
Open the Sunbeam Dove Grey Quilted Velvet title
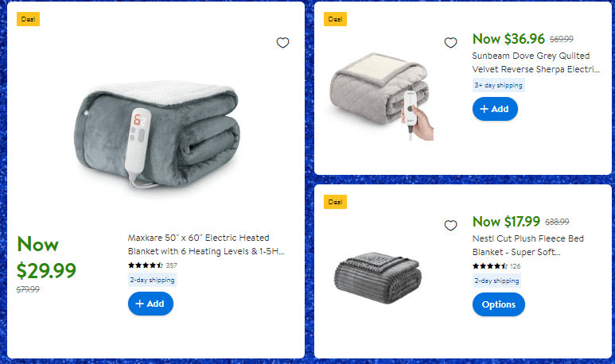[535, 62]
